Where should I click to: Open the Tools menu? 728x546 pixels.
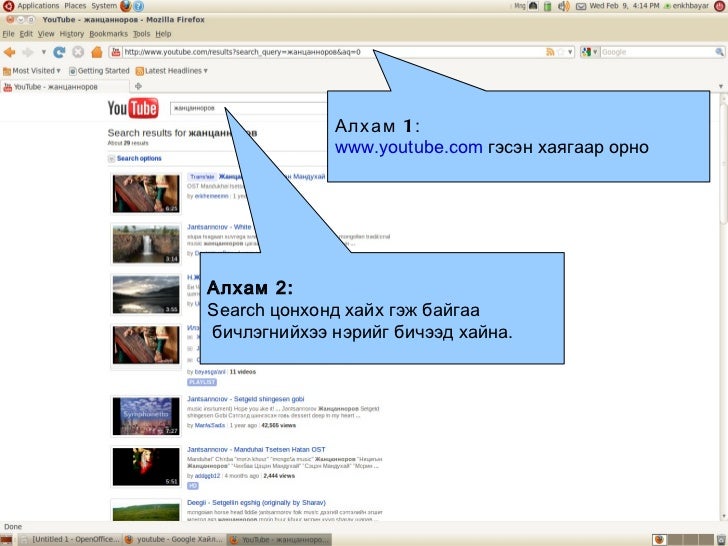(141, 34)
